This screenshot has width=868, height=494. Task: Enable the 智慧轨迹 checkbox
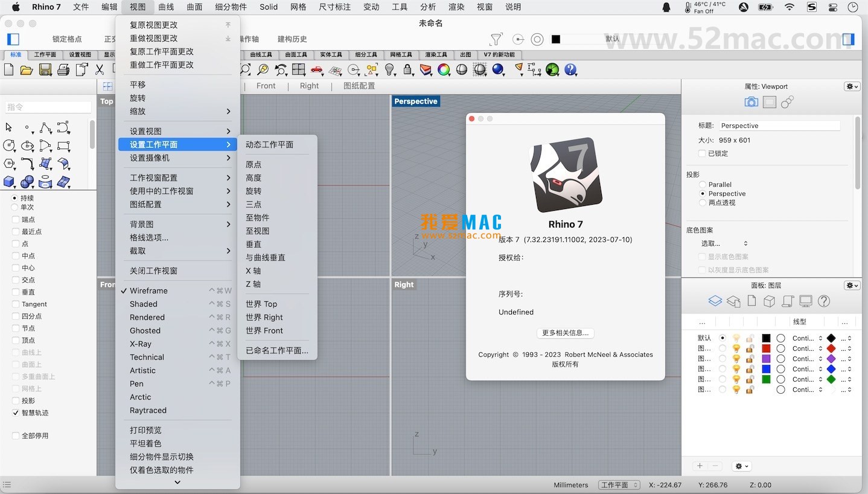tap(17, 413)
